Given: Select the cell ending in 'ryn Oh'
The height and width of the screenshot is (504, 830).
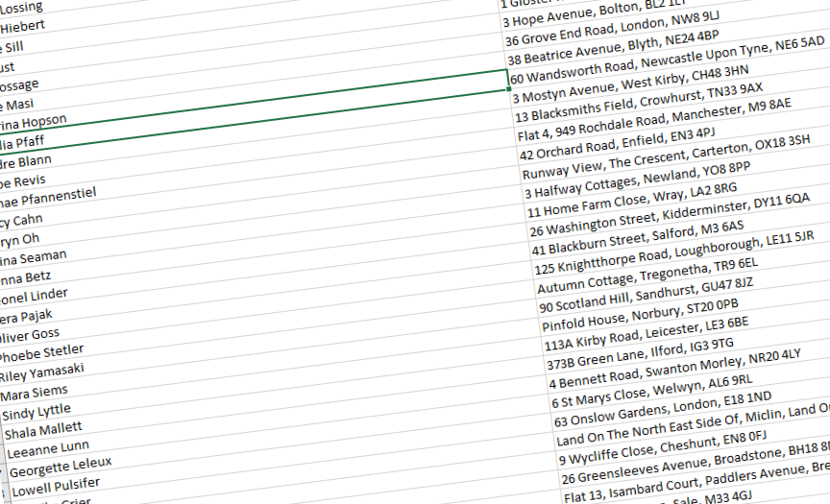Looking at the screenshot, I should tap(19, 241).
